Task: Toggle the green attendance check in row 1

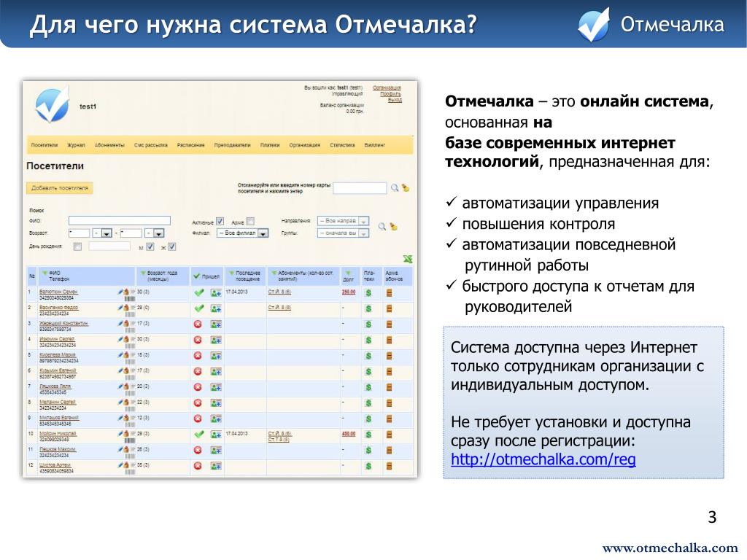Action: tap(199, 293)
